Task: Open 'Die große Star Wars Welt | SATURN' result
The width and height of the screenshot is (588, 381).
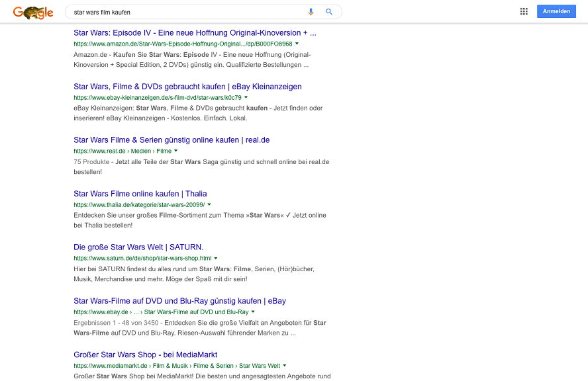Action: pos(138,247)
